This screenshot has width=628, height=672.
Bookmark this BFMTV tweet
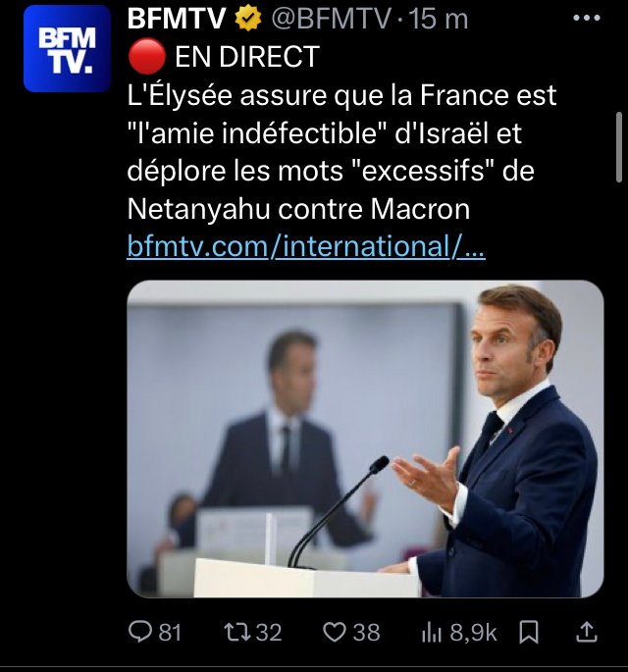pos(529,633)
